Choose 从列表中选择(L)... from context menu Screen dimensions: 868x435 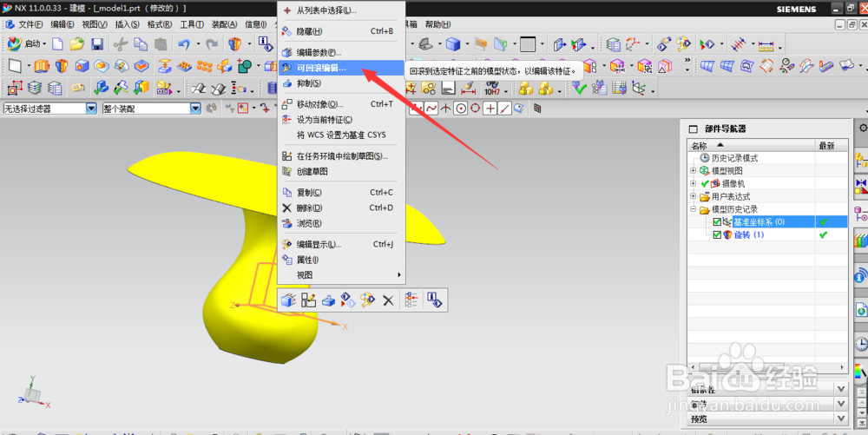pyautogui.click(x=341, y=10)
